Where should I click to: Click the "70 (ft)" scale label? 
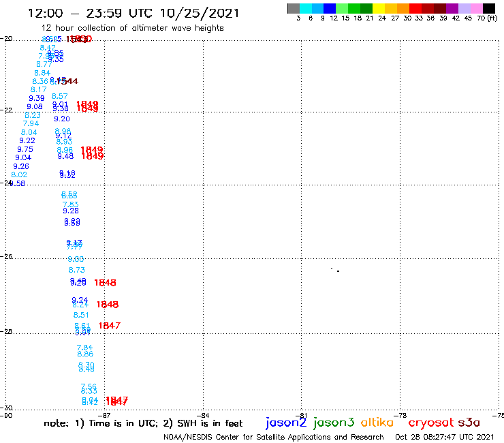487,18
